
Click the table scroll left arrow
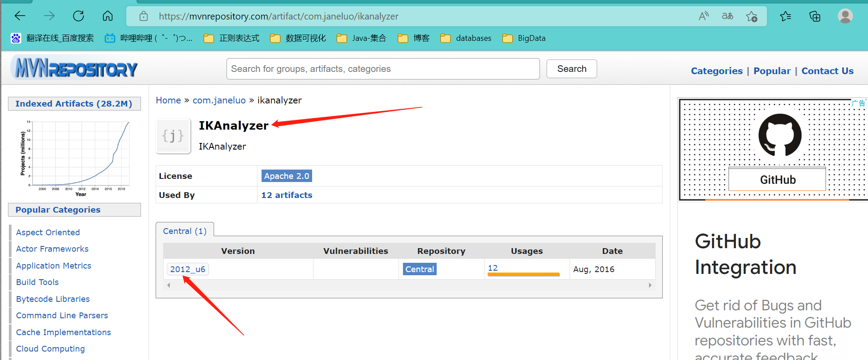coord(169,285)
